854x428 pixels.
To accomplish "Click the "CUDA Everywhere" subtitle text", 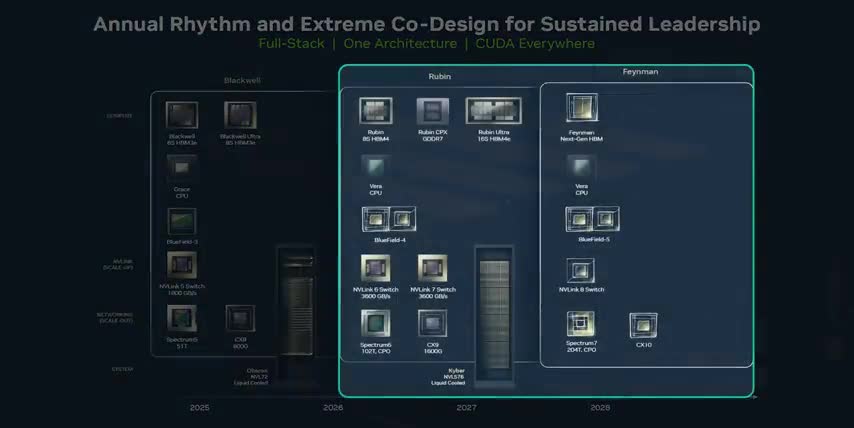I will pyautogui.click(x=535, y=44).
